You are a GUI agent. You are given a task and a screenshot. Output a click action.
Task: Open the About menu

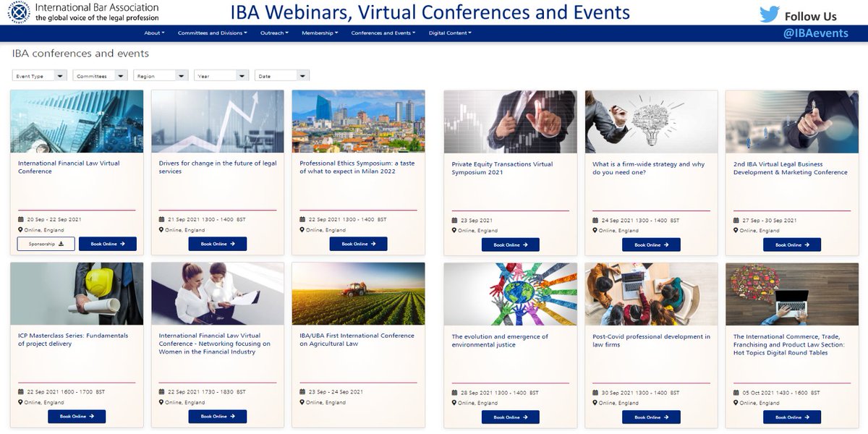pyautogui.click(x=154, y=33)
